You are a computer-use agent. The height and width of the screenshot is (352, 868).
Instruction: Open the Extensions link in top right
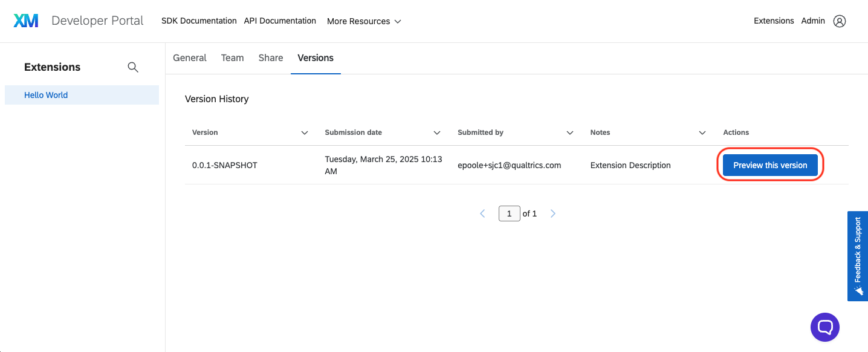(x=774, y=21)
